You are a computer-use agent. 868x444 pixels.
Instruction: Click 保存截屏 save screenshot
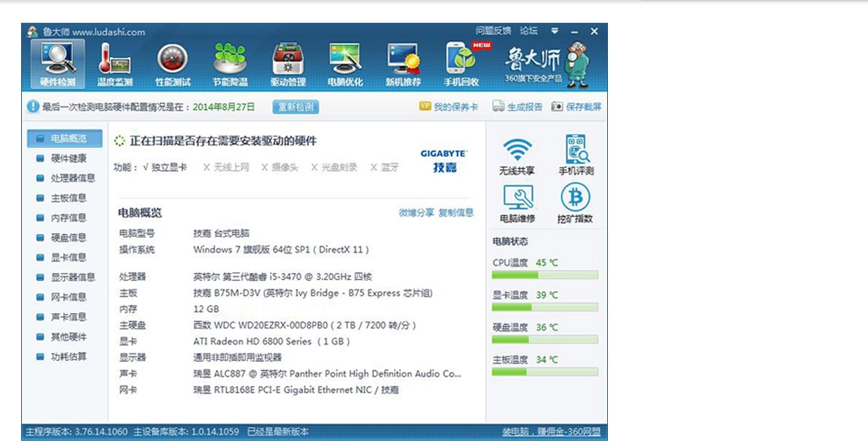tap(576, 107)
